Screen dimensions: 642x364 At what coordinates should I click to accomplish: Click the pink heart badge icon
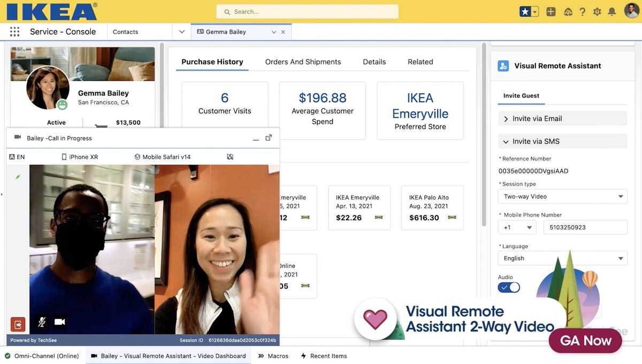[x=375, y=319]
